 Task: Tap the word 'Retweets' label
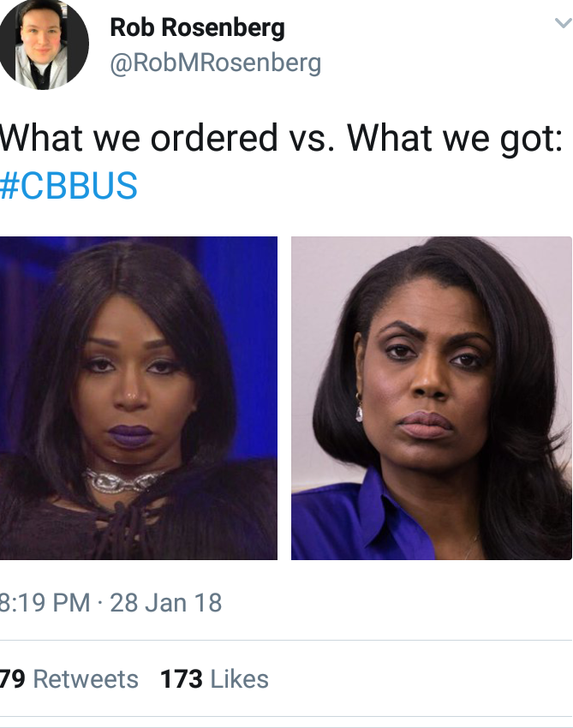click(86, 679)
